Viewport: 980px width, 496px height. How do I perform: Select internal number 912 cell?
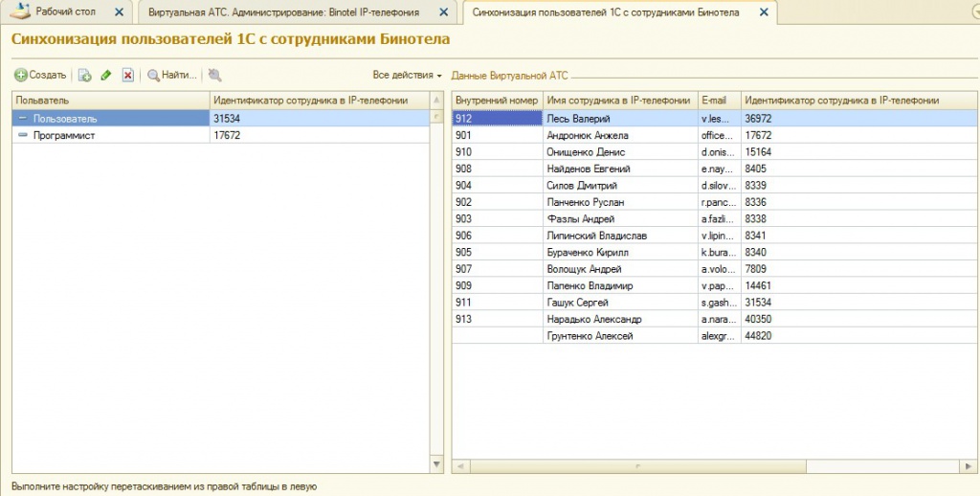(497, 118)
